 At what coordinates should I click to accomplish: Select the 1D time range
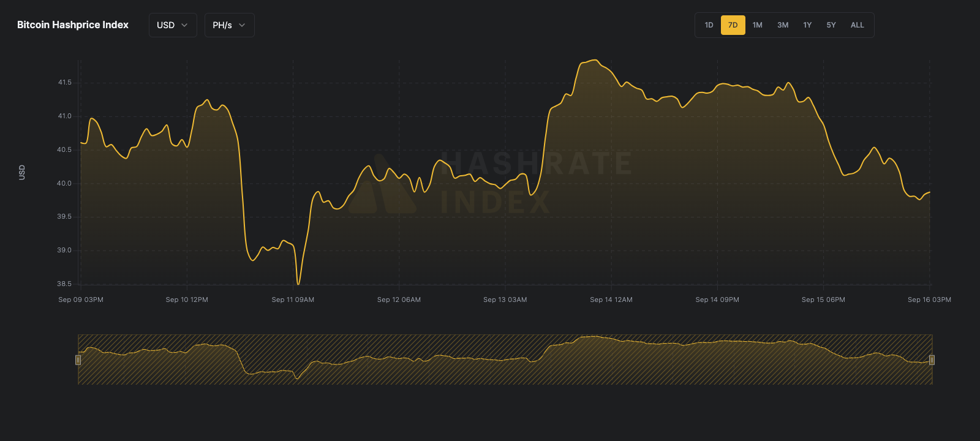point(709,25)
